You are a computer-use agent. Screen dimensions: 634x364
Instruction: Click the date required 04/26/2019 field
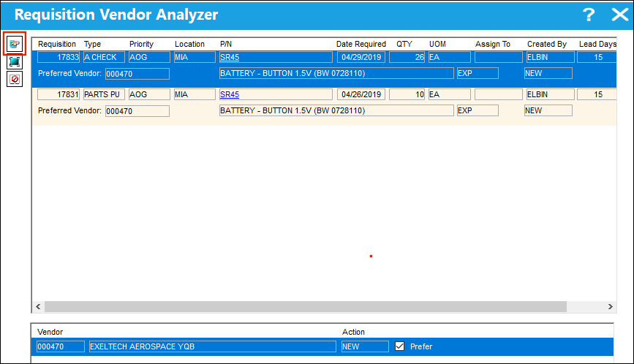(x=361, y=94)
